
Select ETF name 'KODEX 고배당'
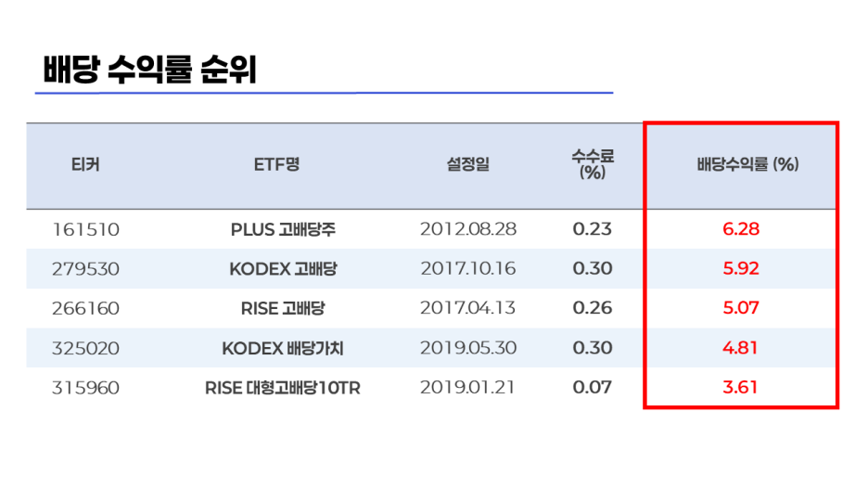point(283,269)
